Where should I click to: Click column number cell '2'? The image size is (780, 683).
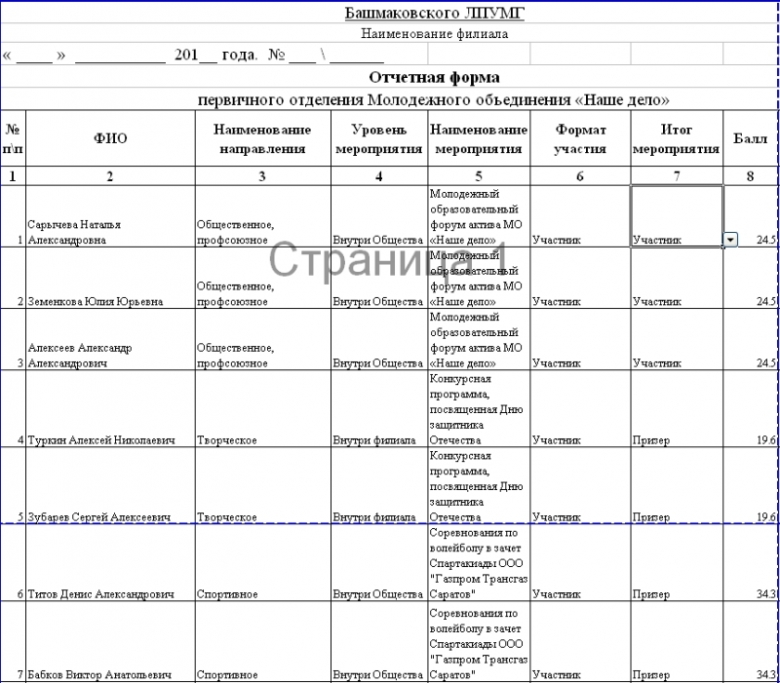click(x=110, y=176)
